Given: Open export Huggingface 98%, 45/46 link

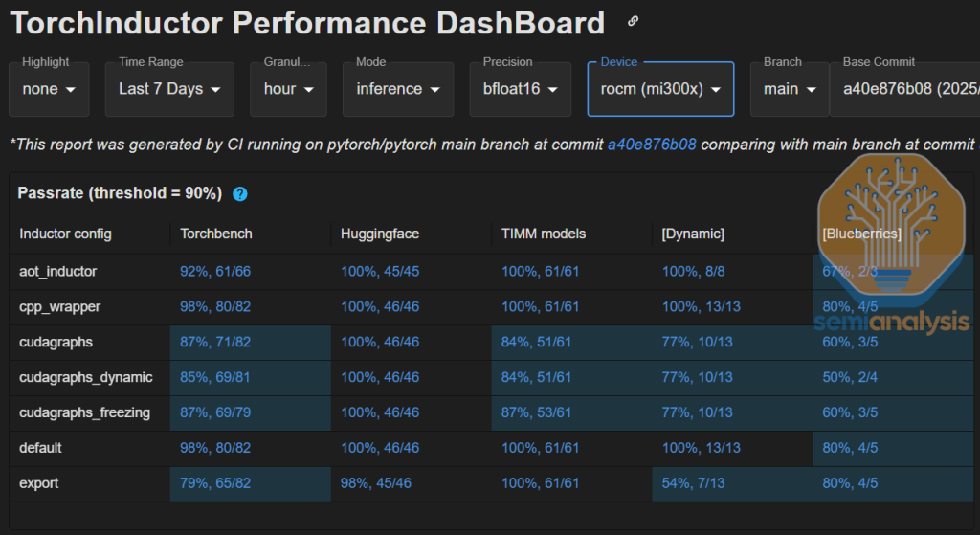Looking at the screenshot, I should coord(375,483).
